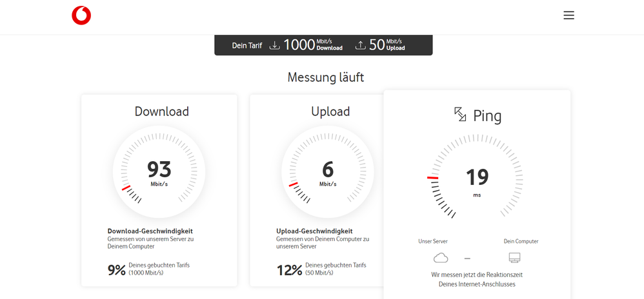This screenshot has height=299, width=644.
Task: Click the cloud server icon
Action: (441, 258)
